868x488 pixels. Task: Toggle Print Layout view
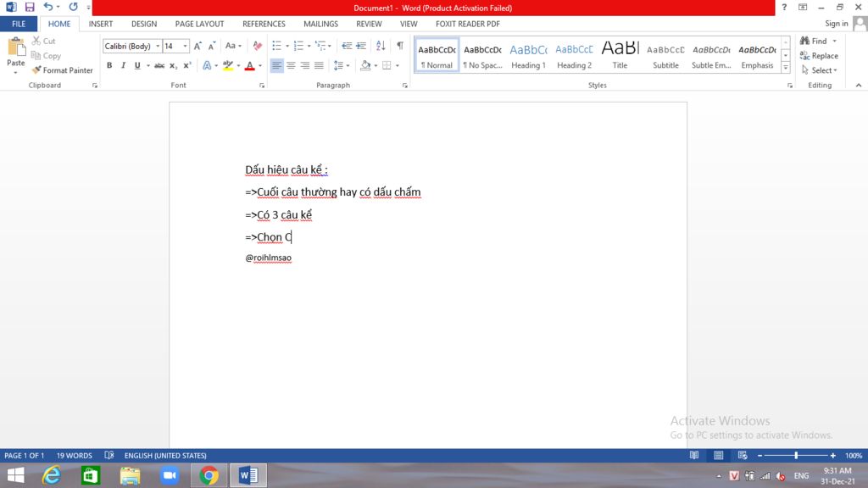click(x=718, y=455)
